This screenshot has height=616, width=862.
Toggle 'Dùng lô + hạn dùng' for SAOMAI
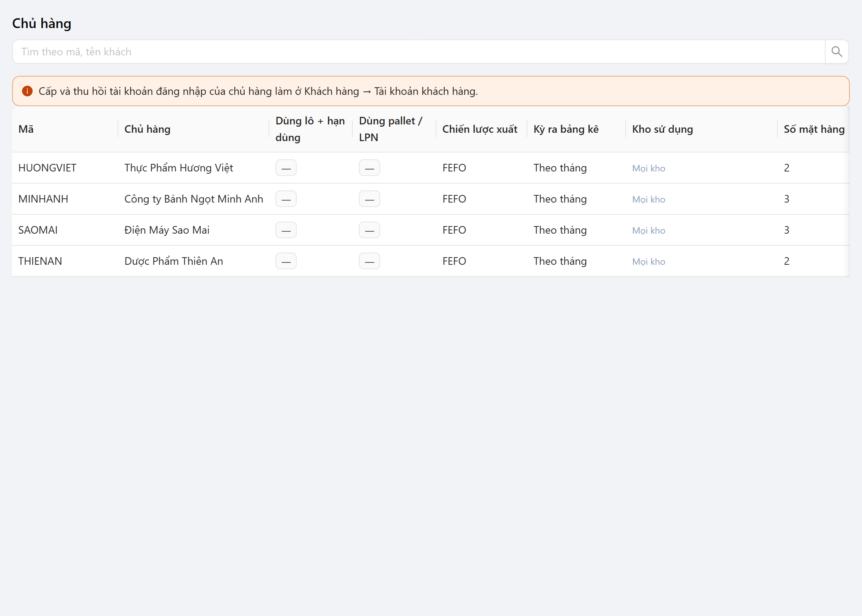[x=286, y=230]
